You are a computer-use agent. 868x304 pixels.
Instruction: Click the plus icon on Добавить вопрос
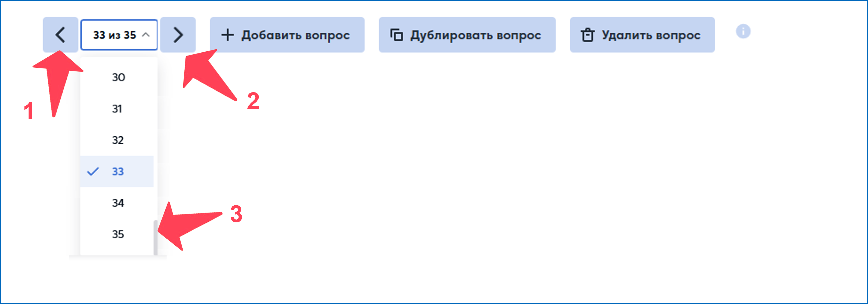coord(228,35)
